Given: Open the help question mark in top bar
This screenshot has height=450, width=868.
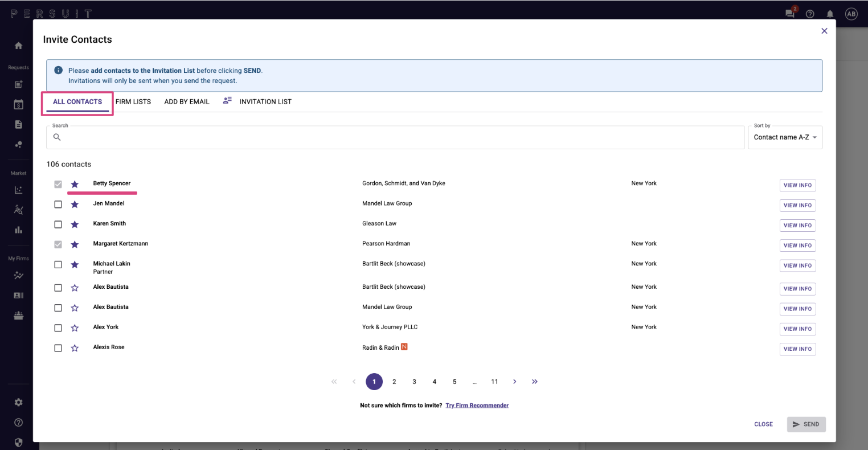Looking at the screenshot, I should (810, 14).
